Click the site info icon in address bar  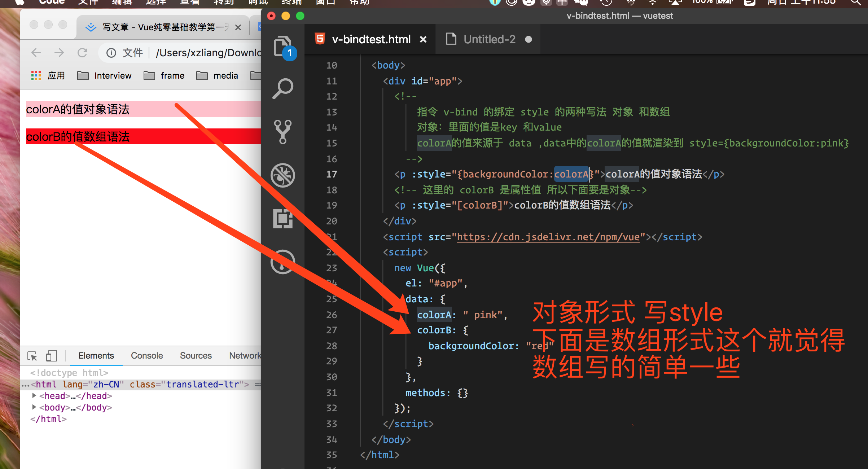(x=111, y=53)
